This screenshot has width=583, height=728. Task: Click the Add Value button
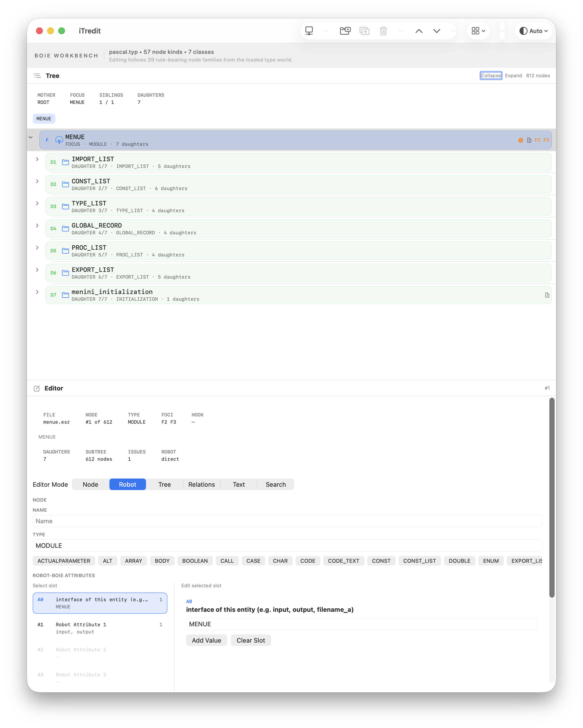click(x=206, y=640)
